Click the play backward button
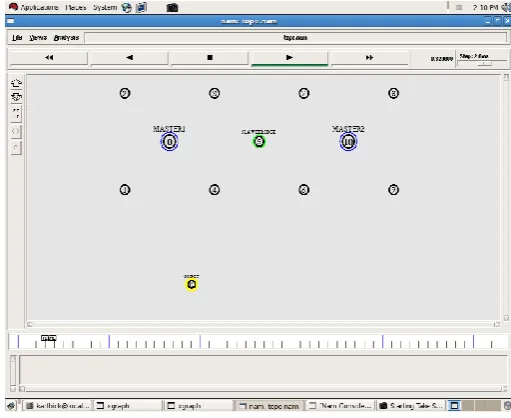 tap(129, 58)
